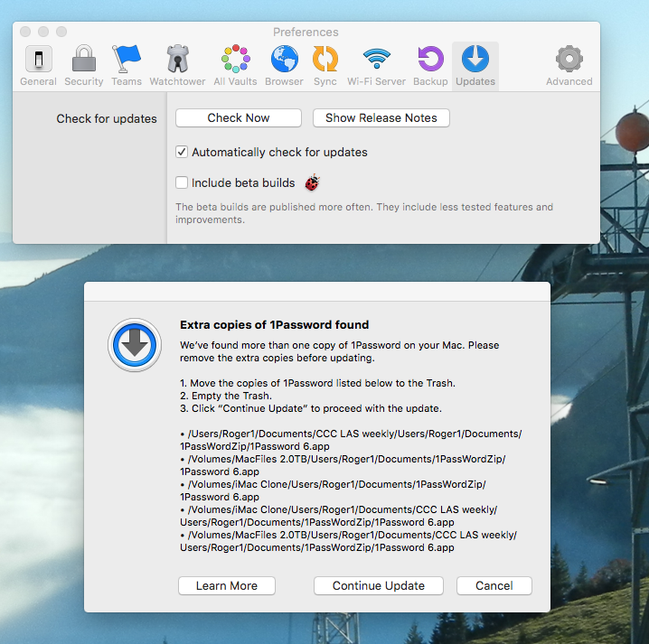Click path '/Volumes/iMac Clone/Users/Roger1/Documents/1PassWordZip/'

(x=334, y=490)
